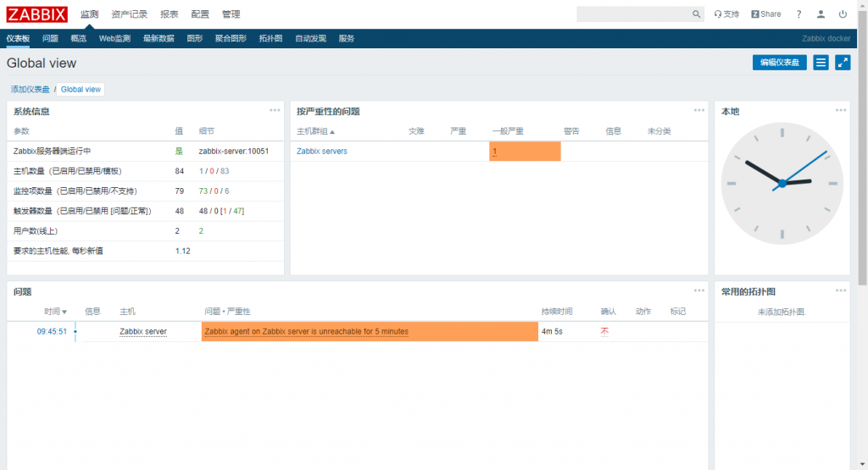The height and width of the screenshot is (470, 868).
Task: Open the dashboard list menu icon
Action: (821, 63)
